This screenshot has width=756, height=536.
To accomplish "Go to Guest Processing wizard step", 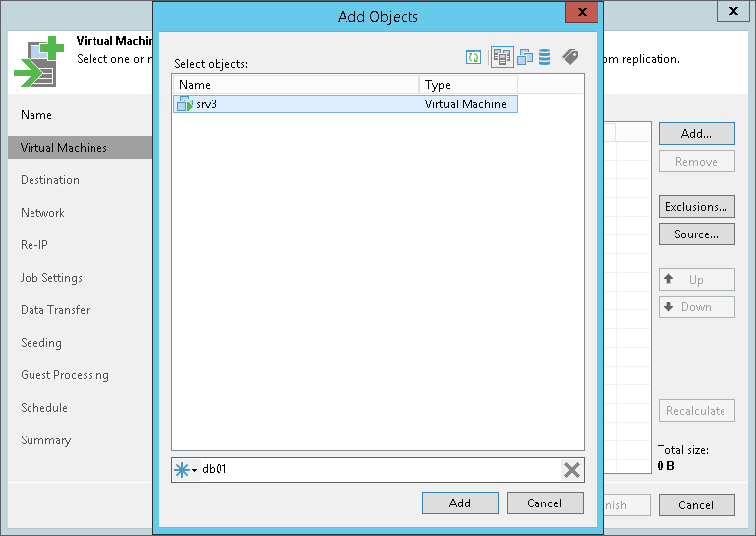I will tap(65, 375).
